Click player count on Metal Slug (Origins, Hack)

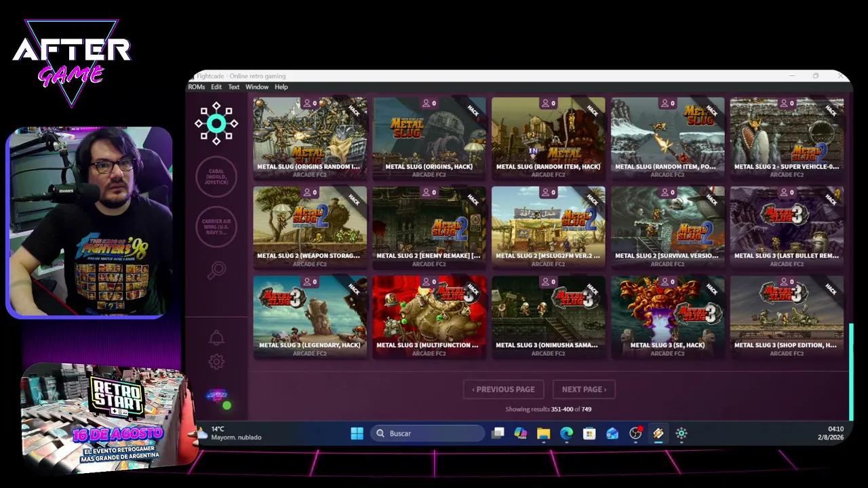point(429,103)
